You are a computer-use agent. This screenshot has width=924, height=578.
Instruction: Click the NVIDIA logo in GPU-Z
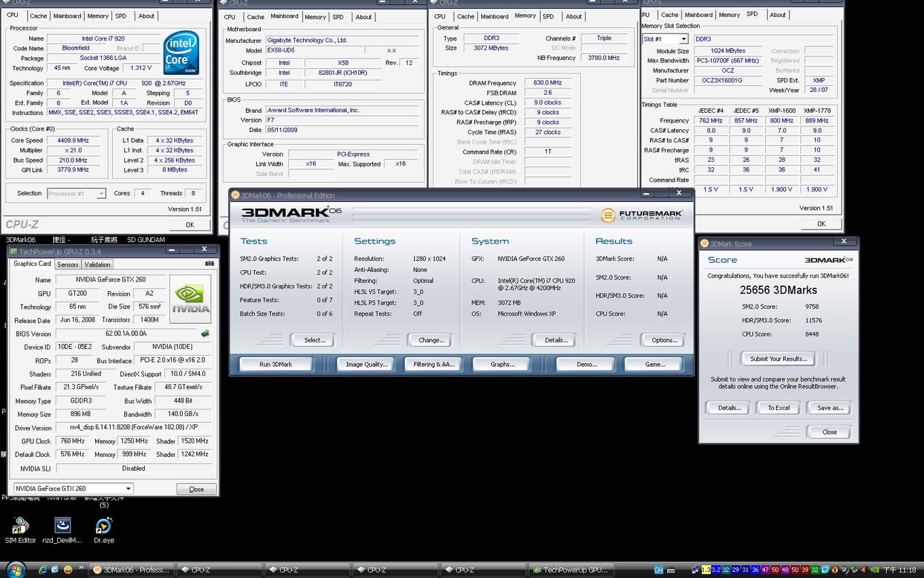pos(190,299)
